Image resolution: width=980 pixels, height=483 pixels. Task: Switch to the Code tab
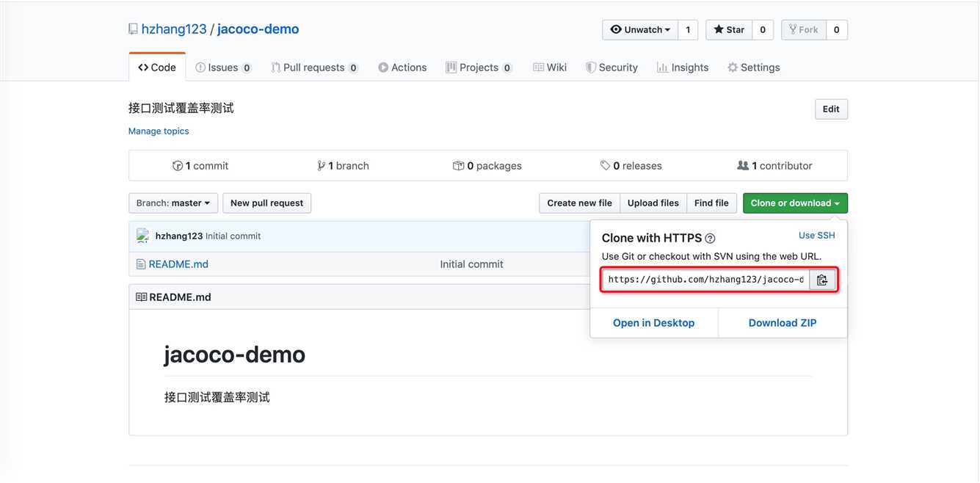coord(157,68)
